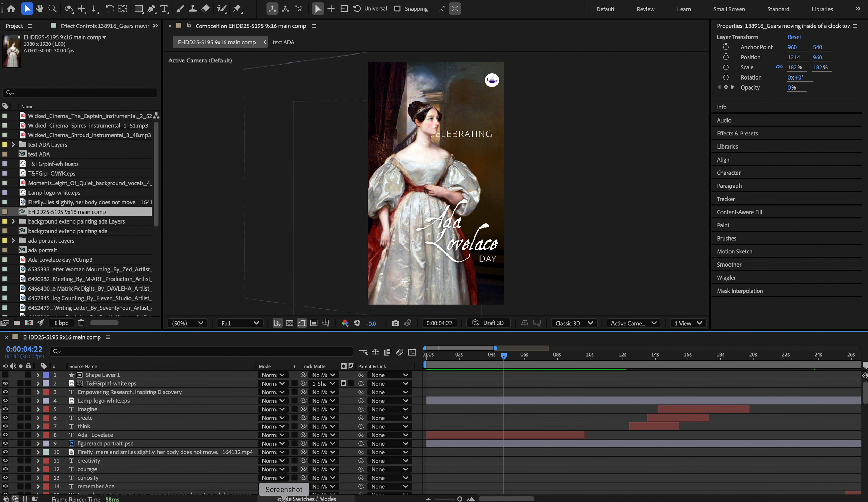Click the delete trash icon in Project panel
This screenshot has height=502, width=868.
pyautogui.click(x=81, y=323)
